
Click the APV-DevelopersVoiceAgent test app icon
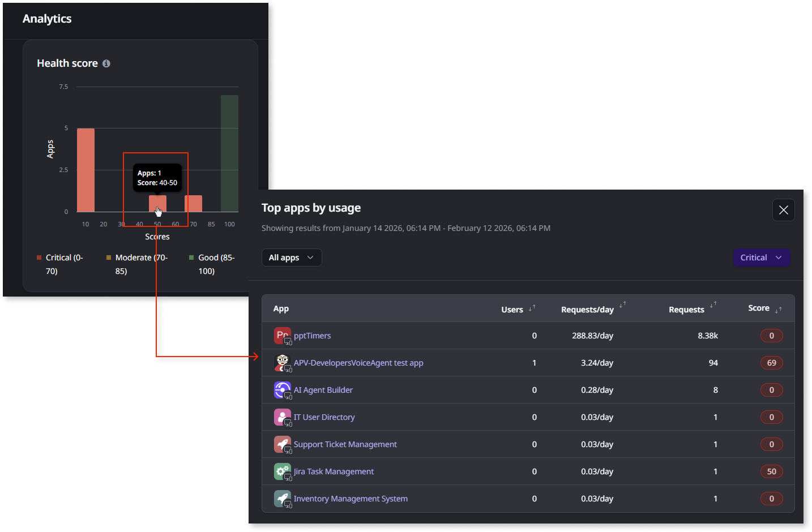282,363
